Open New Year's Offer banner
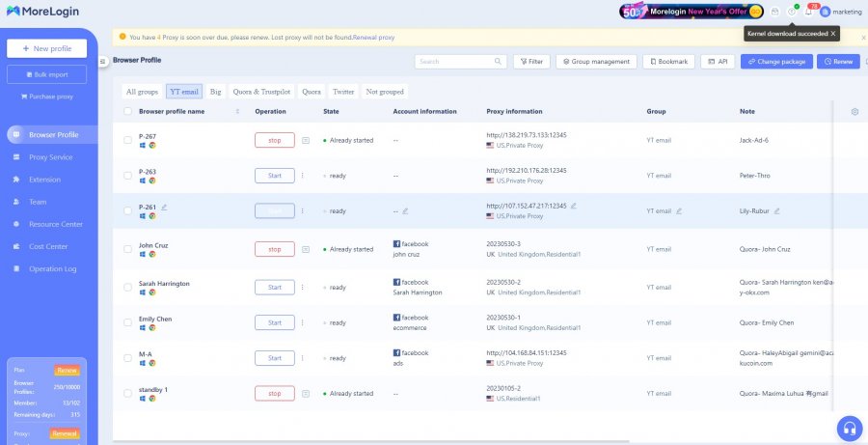Image resolution: width=868 pixels, height=445 pixels. click(692, 11)
